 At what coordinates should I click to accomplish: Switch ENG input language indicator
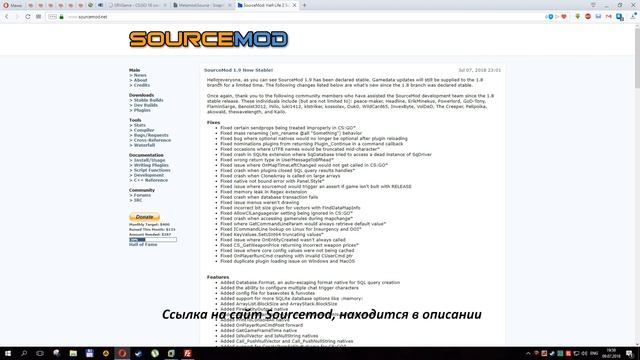[x=594, y=353]
